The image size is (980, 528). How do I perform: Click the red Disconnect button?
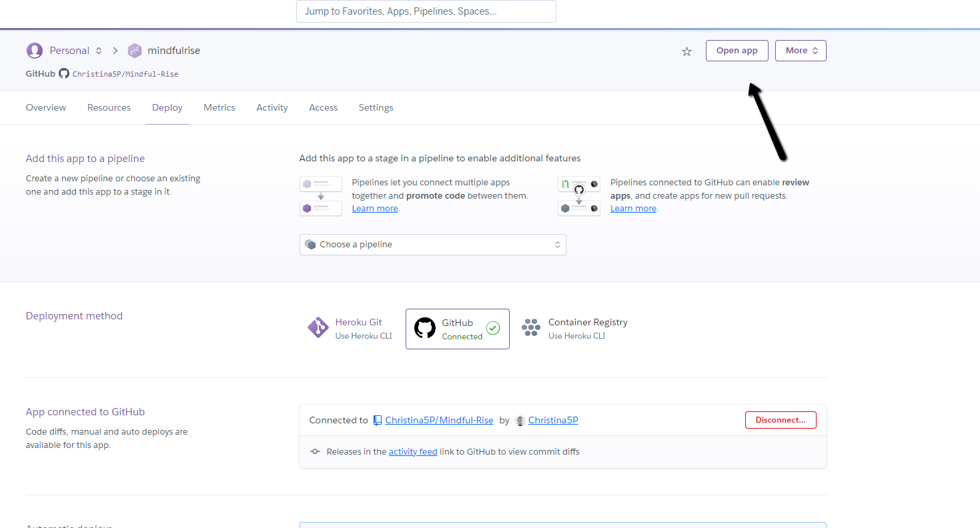click(x=781, y=420)
